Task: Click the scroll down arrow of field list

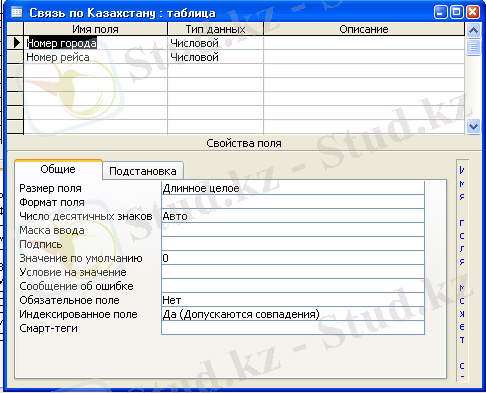Action: click(x=473, y=127)
